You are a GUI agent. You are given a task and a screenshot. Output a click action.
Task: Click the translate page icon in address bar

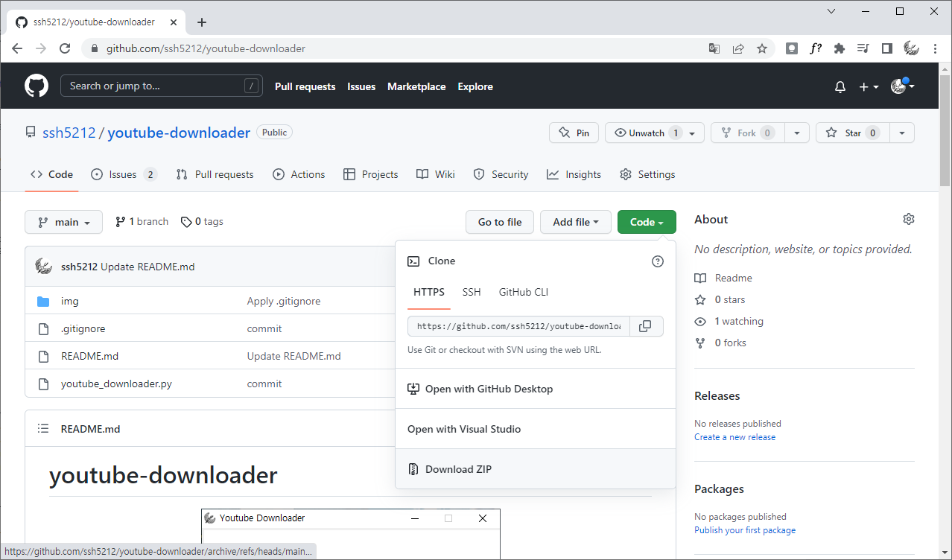[714, 48]
